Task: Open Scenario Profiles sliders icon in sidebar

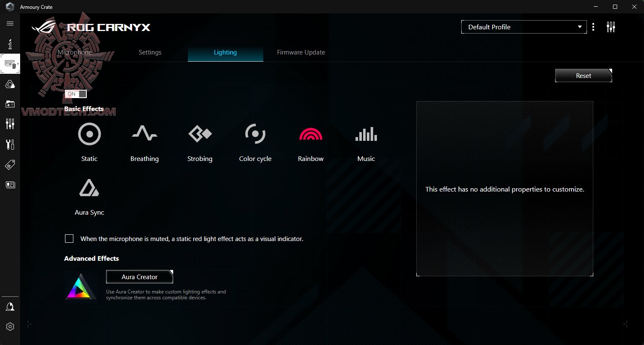Action: click(x=10, y=124)
